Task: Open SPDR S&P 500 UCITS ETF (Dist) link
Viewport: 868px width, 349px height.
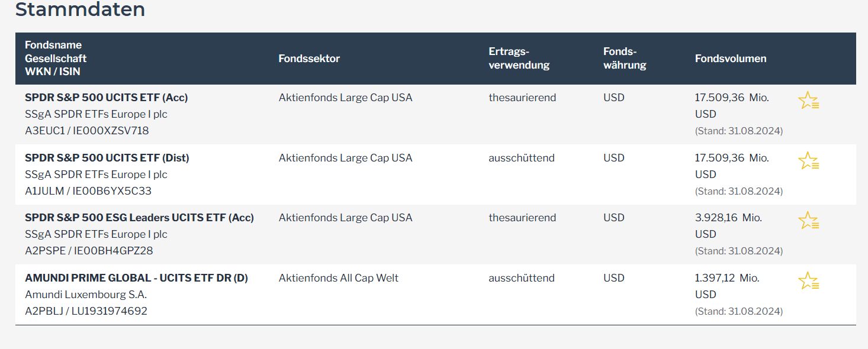Action: [107, 158]
